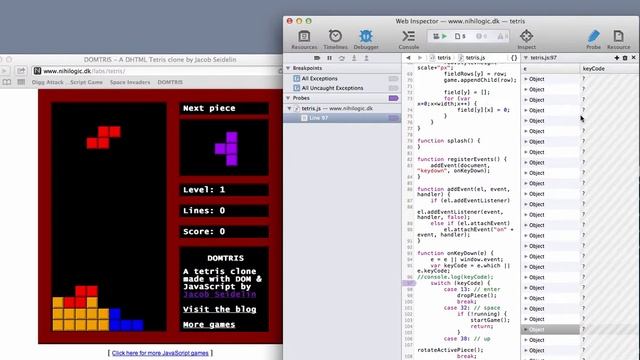Open Safari Top Sites grid icon
The width and height of the screenshot is (640, 360).
point(21,82)
